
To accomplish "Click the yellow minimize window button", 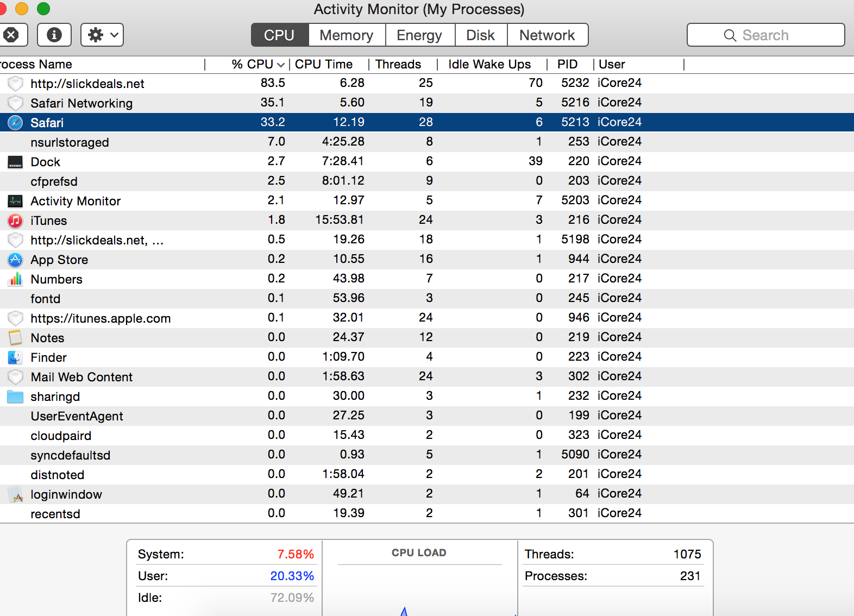I will point(22,9).
